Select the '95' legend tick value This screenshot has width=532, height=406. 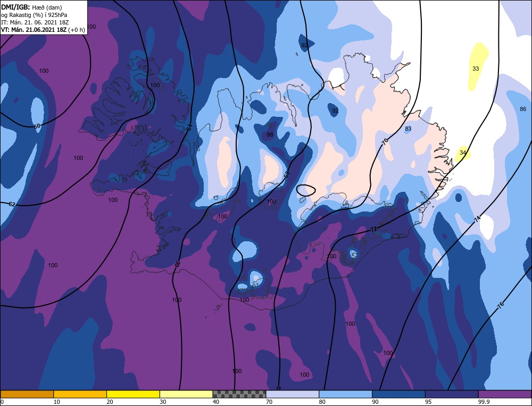click(428, 402)
